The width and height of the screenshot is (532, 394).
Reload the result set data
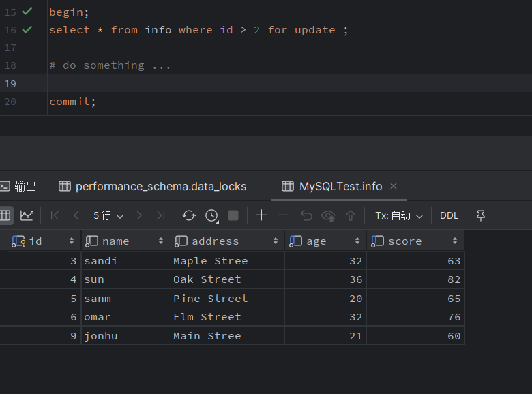[x=189, y=215]
